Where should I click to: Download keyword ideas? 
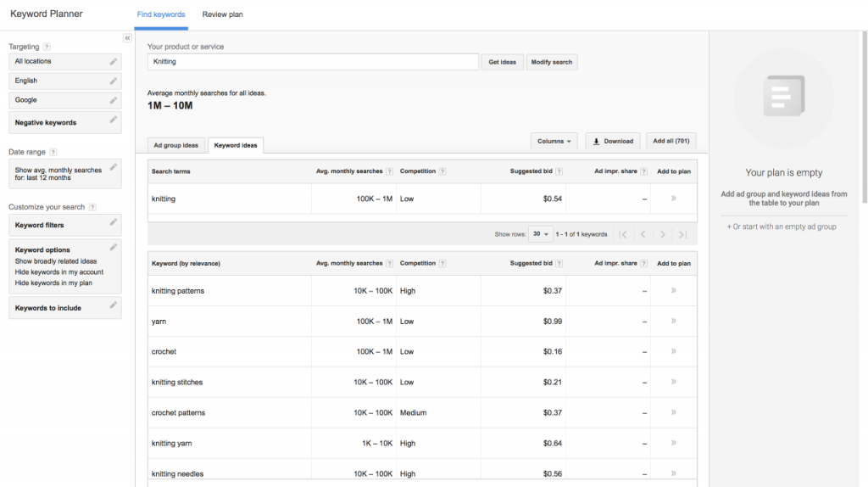(613, 142)
